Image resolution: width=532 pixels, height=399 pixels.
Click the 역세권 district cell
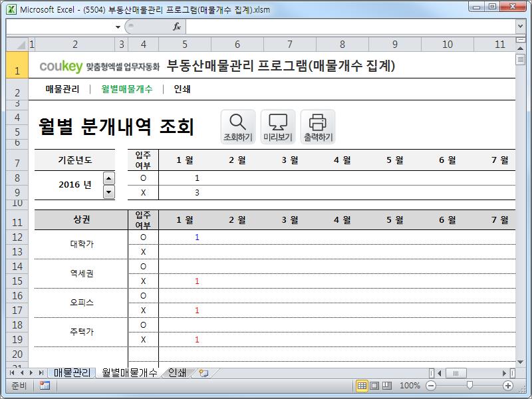coord(82,273)
